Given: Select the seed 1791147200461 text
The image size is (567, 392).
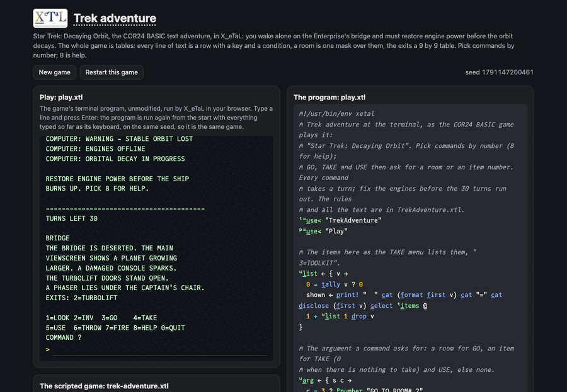Looking at the screenshot, I should click(499, 72).
